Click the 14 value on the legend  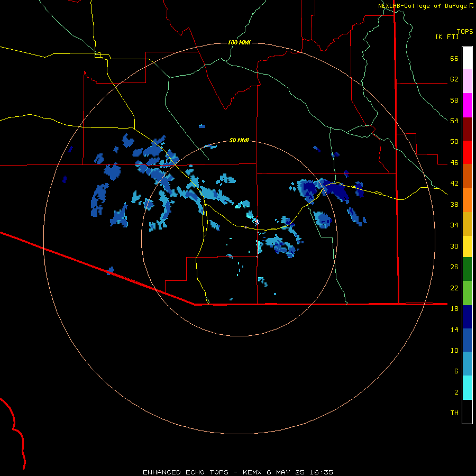(x=454, y=329)
